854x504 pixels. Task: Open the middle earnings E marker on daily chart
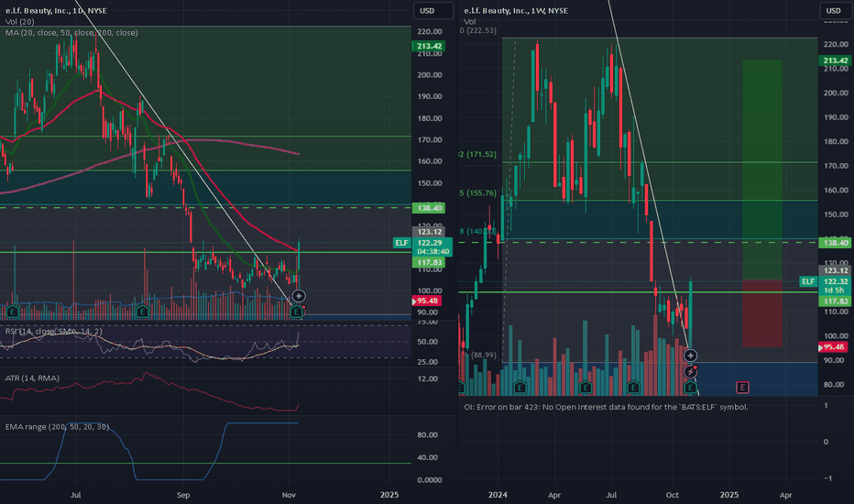tap(142, 312)
